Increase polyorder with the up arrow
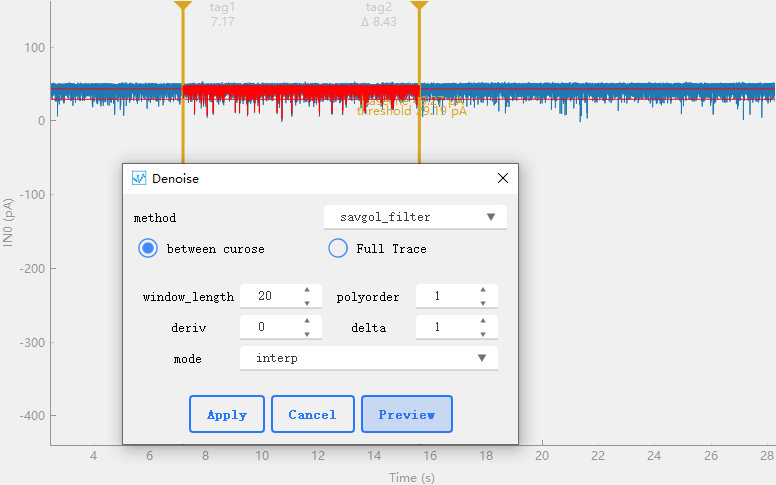The height and width of the screenshot is (485, 776). click(483, 290)
